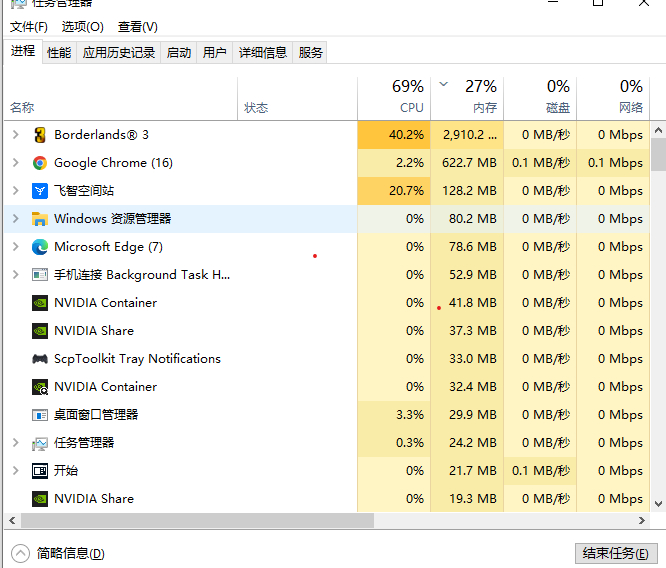Screen dimensions: 666x568
Task: Click the icon of NVIDIA Container using 41.8 MB
Action: coord(40,303)
